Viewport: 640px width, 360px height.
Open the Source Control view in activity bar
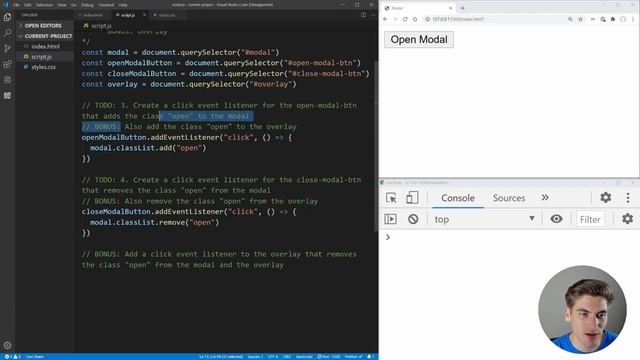pyautogui.click(x=7, y=48)
